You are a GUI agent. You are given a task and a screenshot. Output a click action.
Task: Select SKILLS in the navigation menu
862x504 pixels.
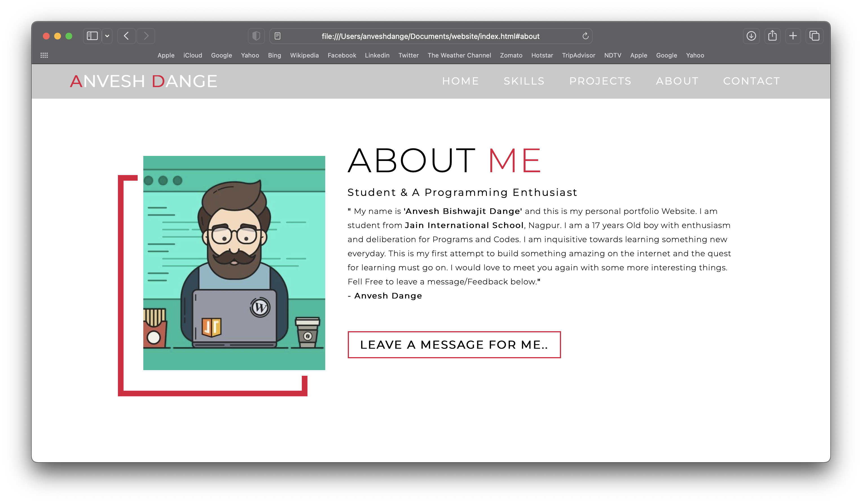524,81
